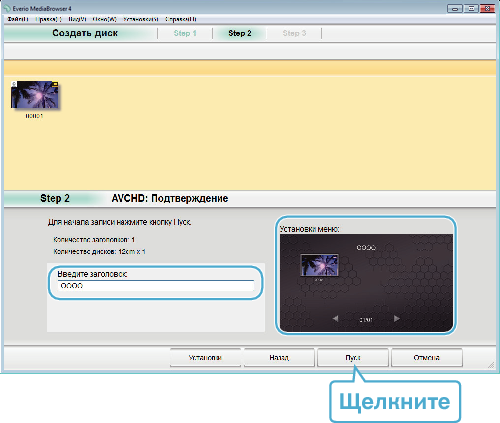500x423 pixels.
Task: Click the Введите заголовок title input field
Action: point(156,286)
